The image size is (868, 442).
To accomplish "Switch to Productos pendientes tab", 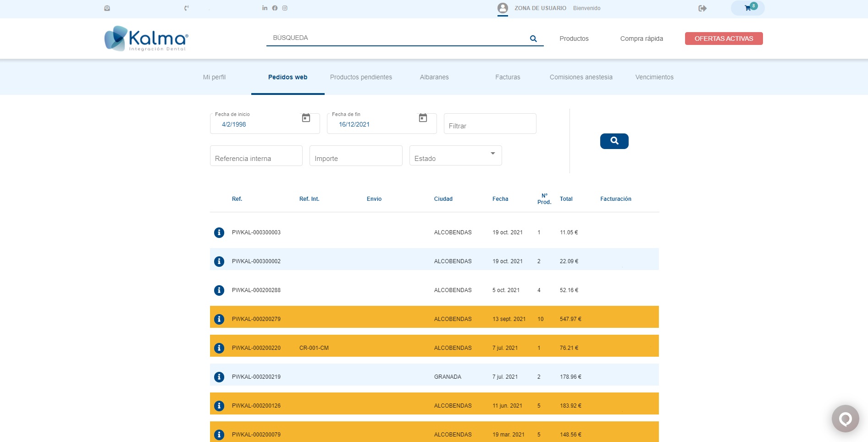I will [361, 77].
